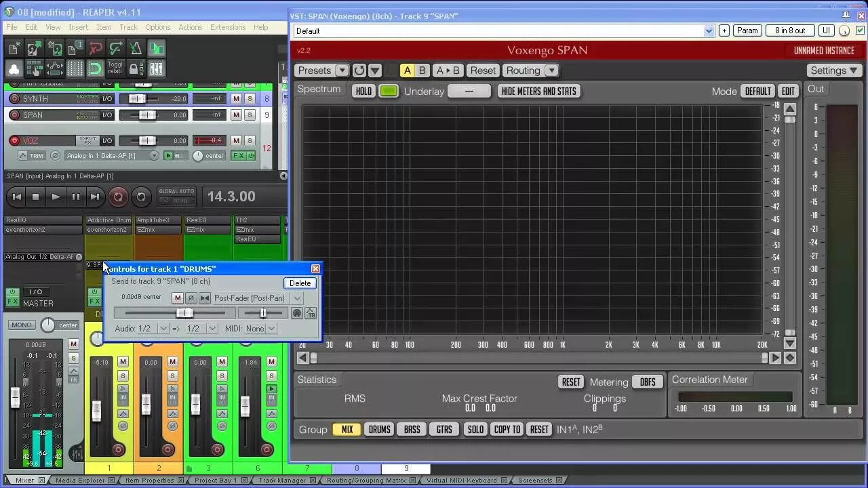This screenshot has width=868, height=488.
Task: Toggle plugin bypass checkbox in SPAN window
Action: point(861,30)
